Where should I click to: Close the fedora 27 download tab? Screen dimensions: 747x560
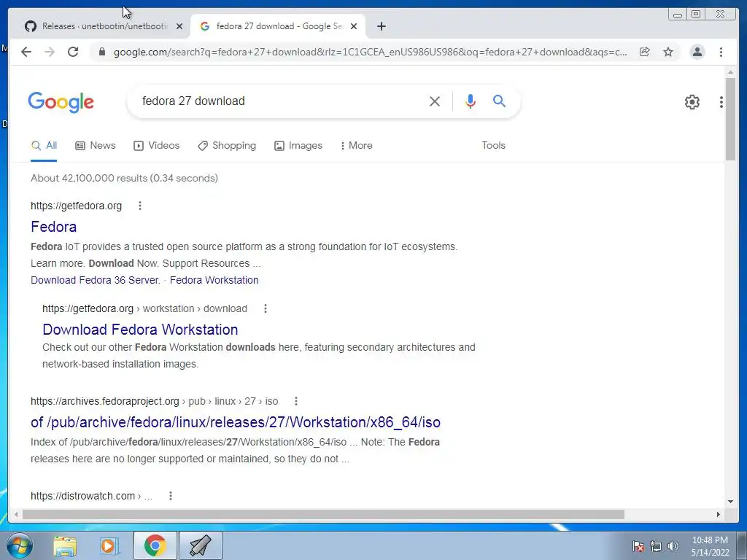[x=354, y=26]
